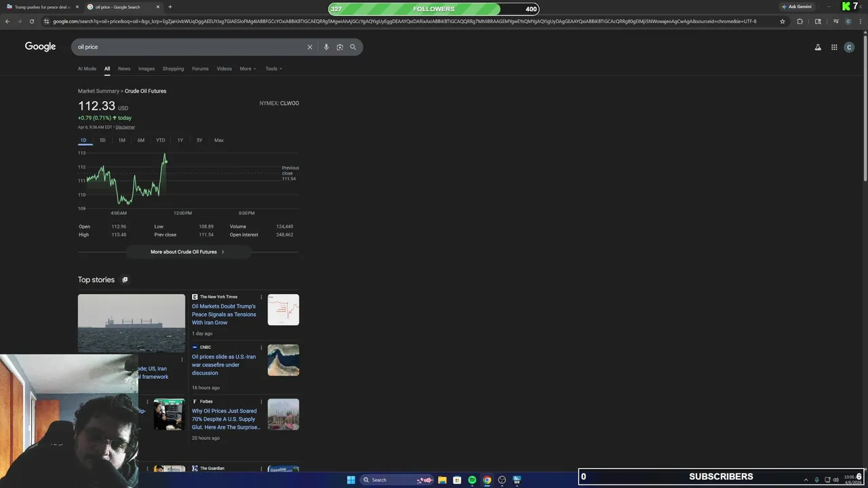Click the Chrome address bar URL

pos(404,21)
